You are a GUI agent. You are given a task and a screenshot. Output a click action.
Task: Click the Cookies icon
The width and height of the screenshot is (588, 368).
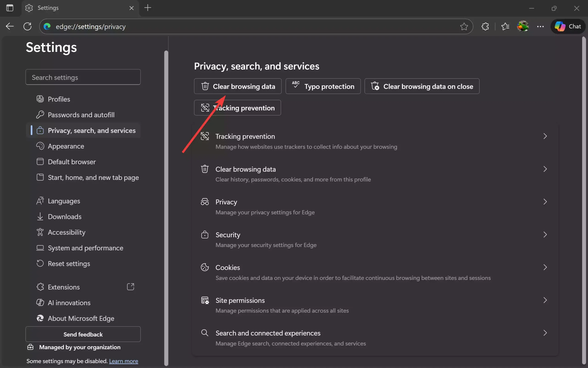click(x=205, y=267)
